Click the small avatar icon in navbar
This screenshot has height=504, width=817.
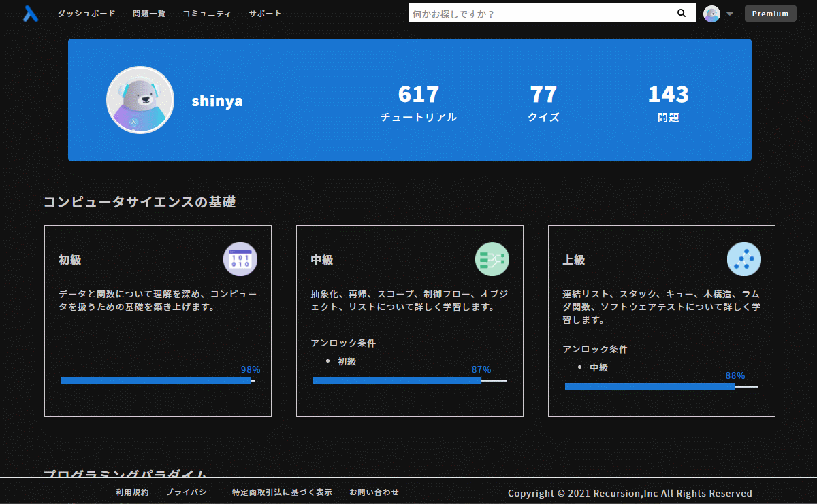click(711, 14)
